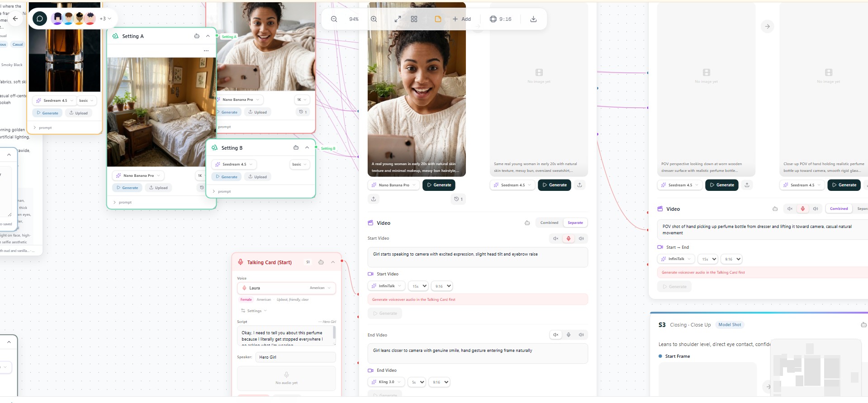Image resolution: width=868 pixels, height=403 pixels.
Task: Expand the voice Settings section
Action: 254,311
